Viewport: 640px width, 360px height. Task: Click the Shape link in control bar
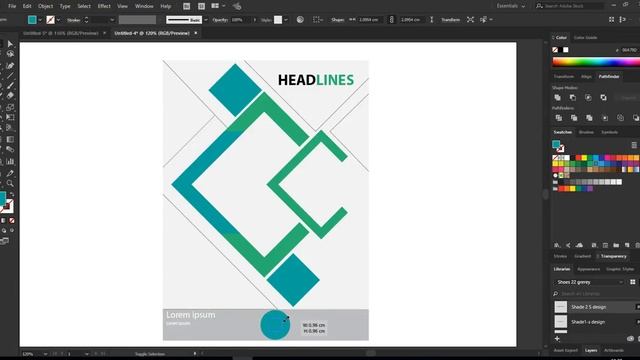pyautogui.click(x=338, y=20)
